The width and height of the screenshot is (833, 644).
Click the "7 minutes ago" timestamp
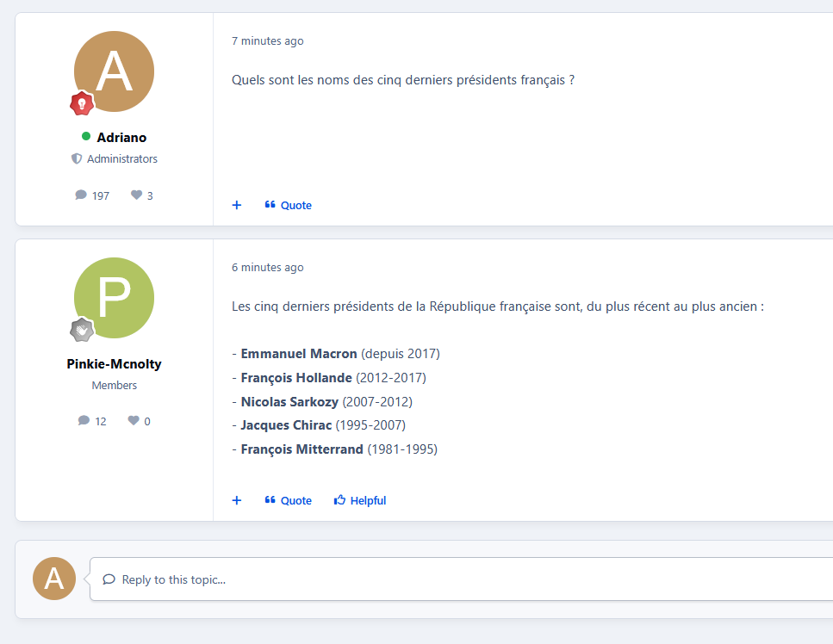click(267, 41)
